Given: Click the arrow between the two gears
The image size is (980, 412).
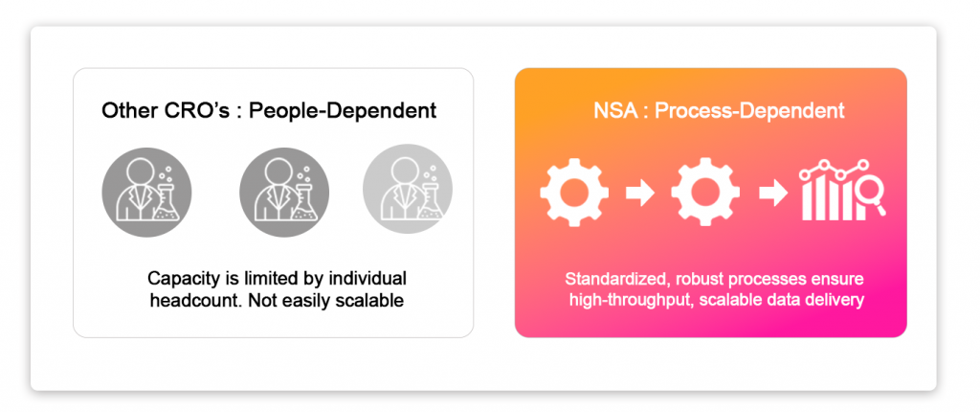Looking at the screenshot, I should (x=638, y=194).
